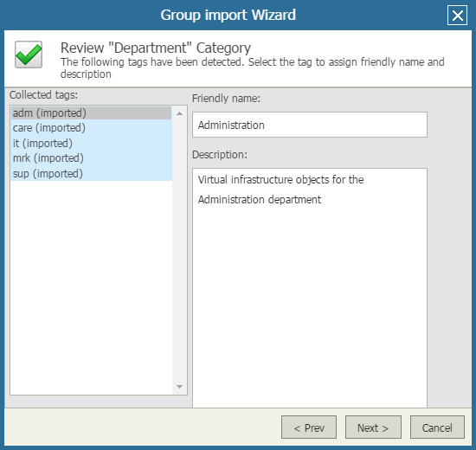Image resolution: width=476 pixels, height=450 pixels.
Task: Click the green checkmark wizard icon
Action: click(x=29, y=55)
